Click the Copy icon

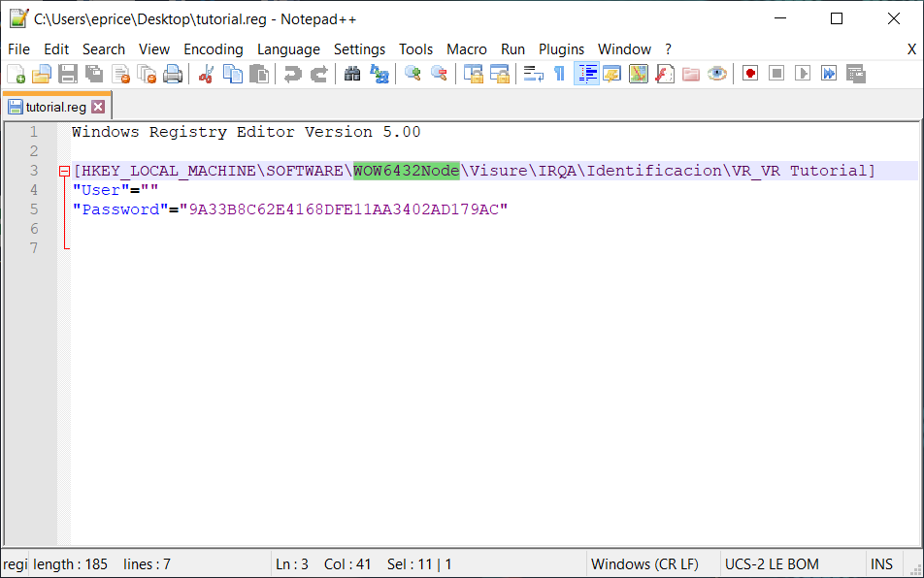coord(233,74)
